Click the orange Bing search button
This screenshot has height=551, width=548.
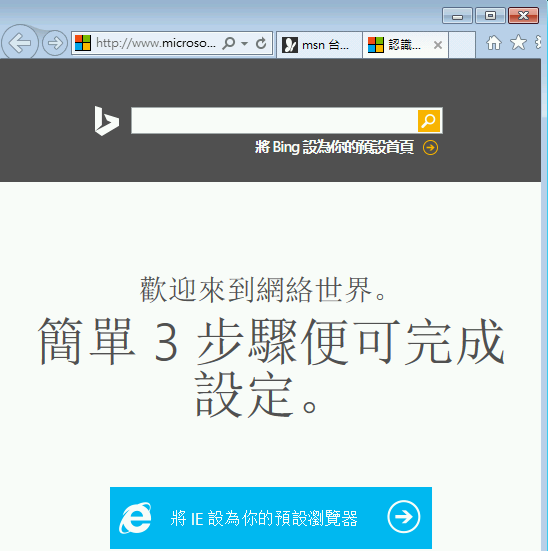pyautogui.click(x=429, y=121)
